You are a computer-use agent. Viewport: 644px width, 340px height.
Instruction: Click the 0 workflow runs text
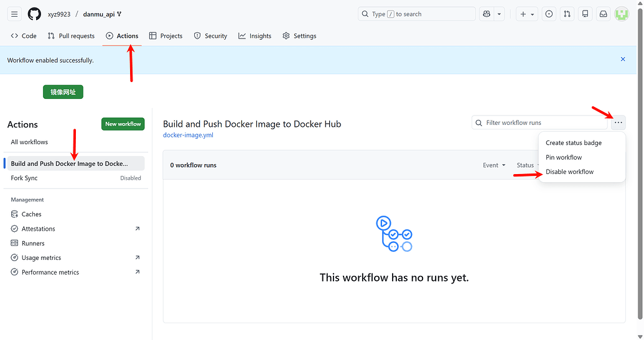[194, 165]
